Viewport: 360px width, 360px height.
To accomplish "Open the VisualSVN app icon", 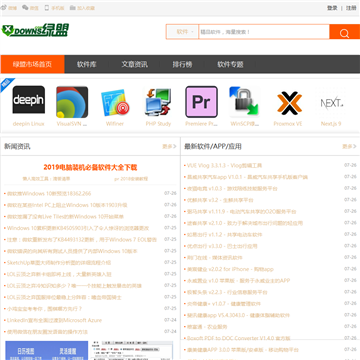I will 72,102.
